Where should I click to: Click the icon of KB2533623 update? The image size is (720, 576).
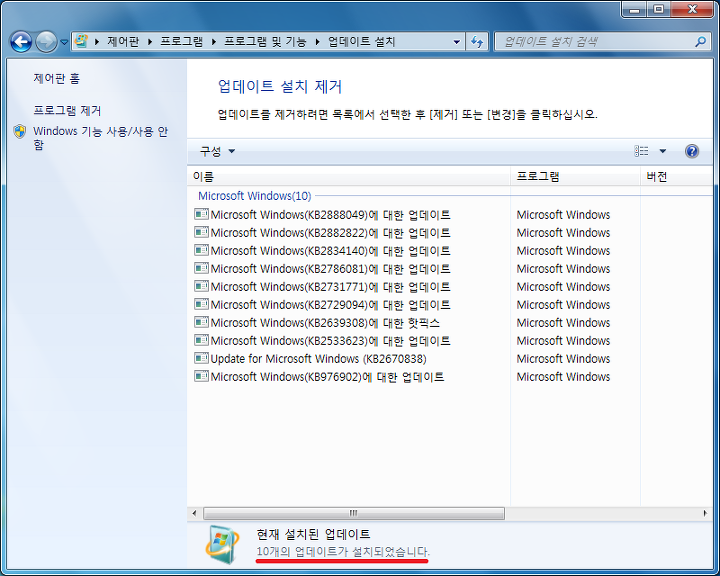[x=201, y=340]
